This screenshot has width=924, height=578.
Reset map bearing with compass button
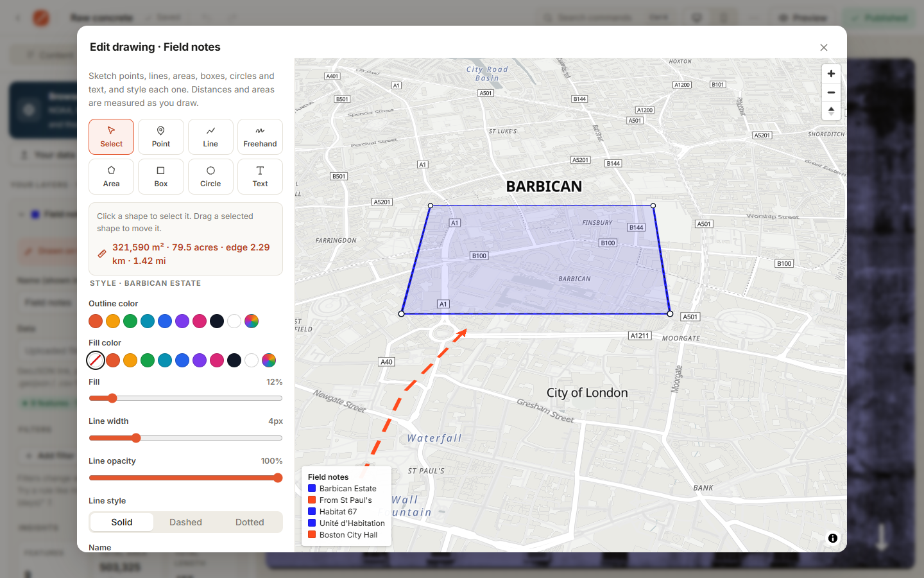pyautogui.click(x=831, y=111)
